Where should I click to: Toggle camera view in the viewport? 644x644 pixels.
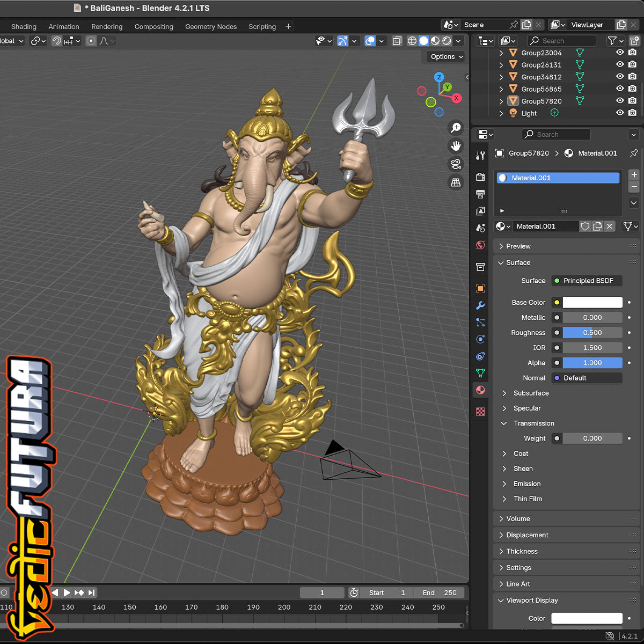[456, 164]
